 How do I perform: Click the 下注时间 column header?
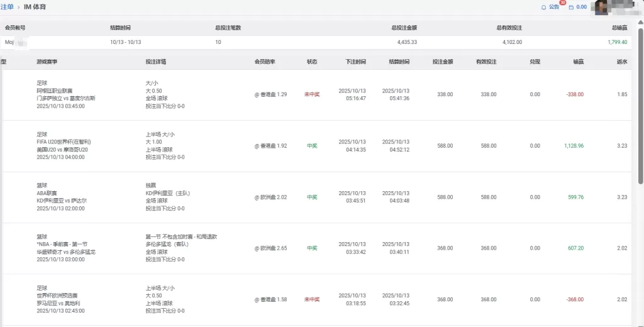click(x=355, y=62)
